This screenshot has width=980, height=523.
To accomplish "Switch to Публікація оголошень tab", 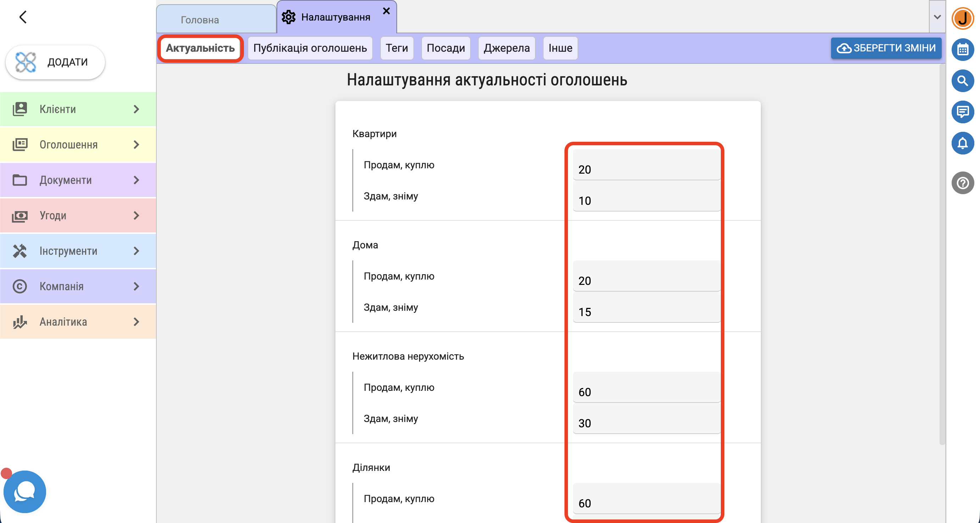I will pos(310,48).
